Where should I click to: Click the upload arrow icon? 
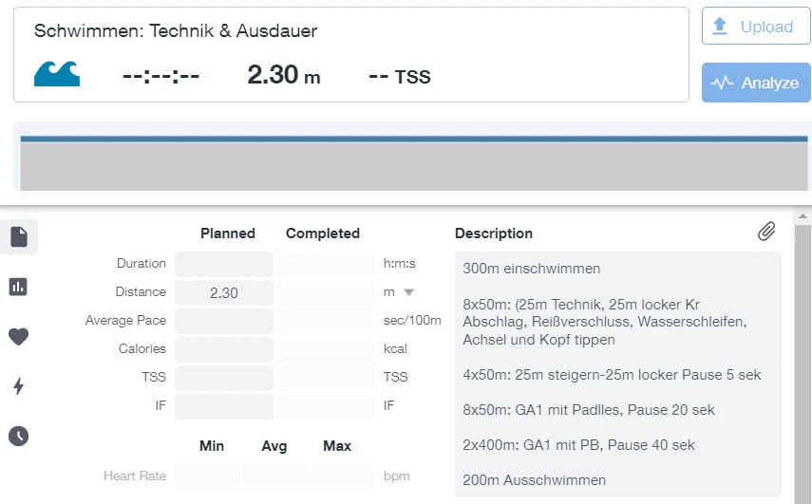pyautogui.click(x=720, y=26)
